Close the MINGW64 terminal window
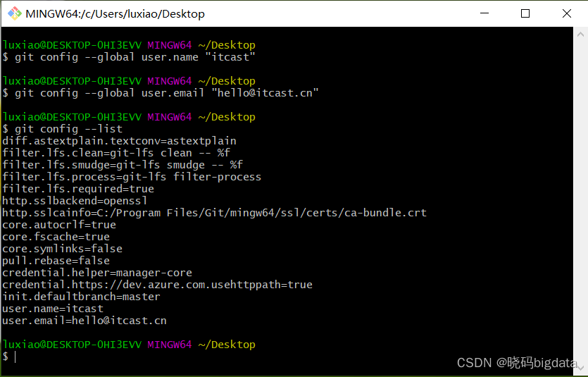This screenshot has width=588, height=377. click(567, 13)
